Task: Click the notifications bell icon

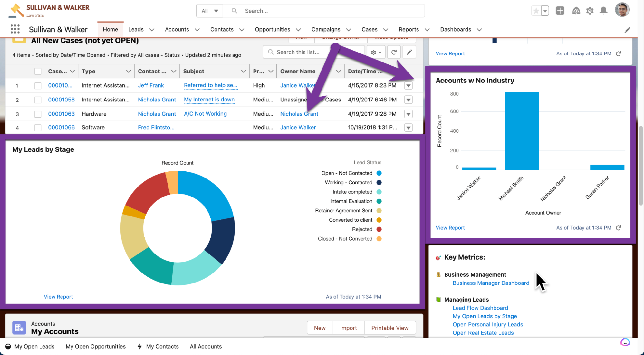Action: point(603,11)
